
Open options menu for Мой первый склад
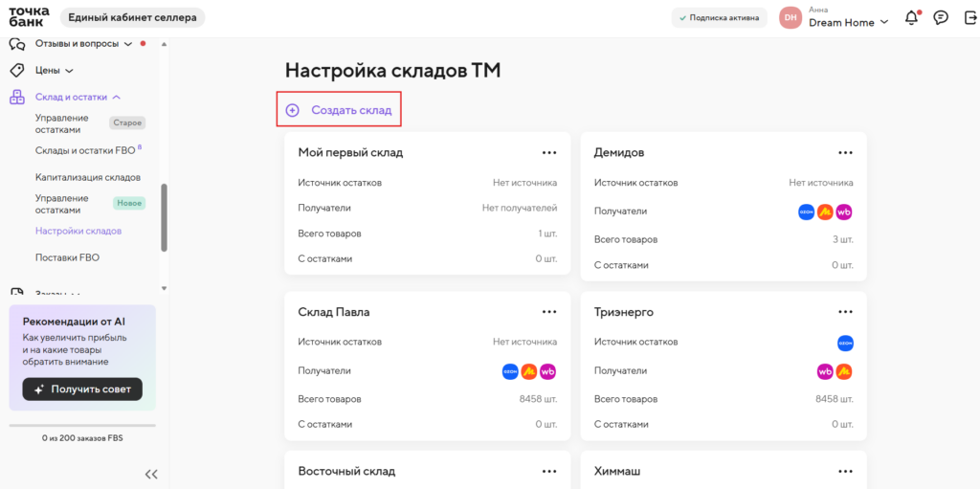coord(549,152)
